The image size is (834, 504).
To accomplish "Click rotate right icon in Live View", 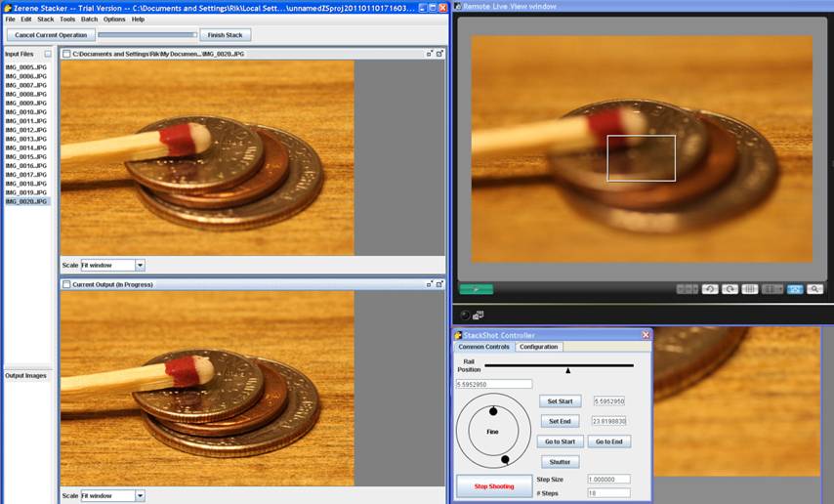I will click(730, 289).
